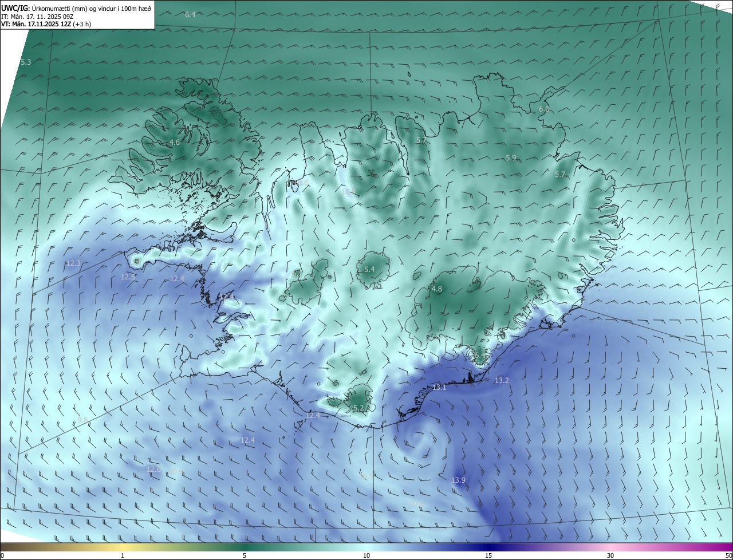Click the 5.9 value on the map
733x560 pixels.
click(511, 157)
